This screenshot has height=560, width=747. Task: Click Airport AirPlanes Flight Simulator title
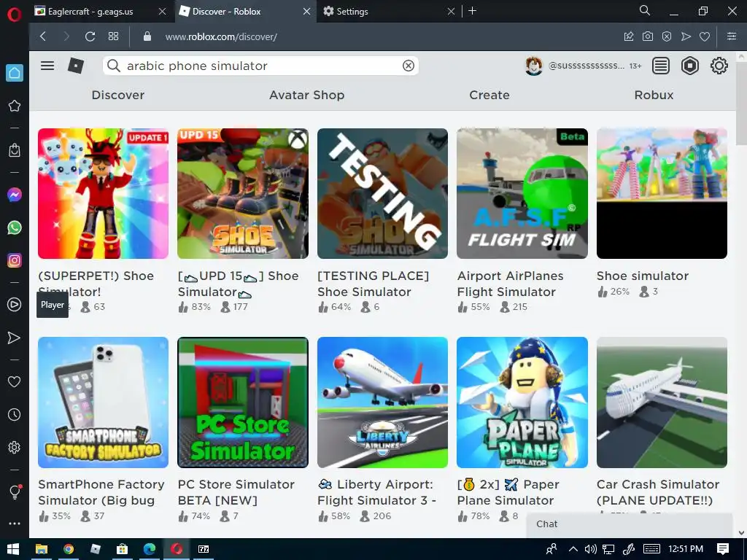(510, 284)
